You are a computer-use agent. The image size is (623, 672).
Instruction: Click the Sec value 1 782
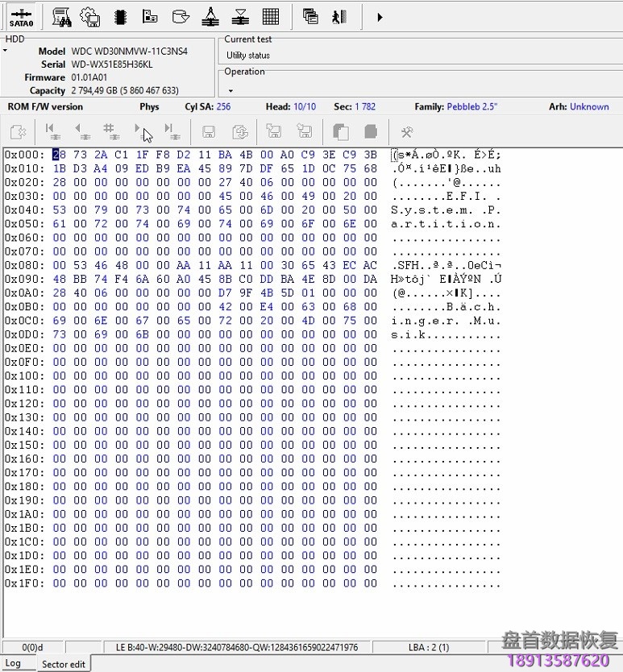tap(365, 106)
